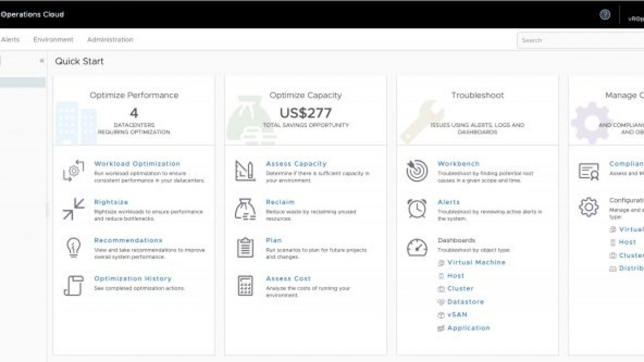Viewport: 644px width, 362px height.
Task: Click the Compliance certificate icon
Action: coord(589,171)
